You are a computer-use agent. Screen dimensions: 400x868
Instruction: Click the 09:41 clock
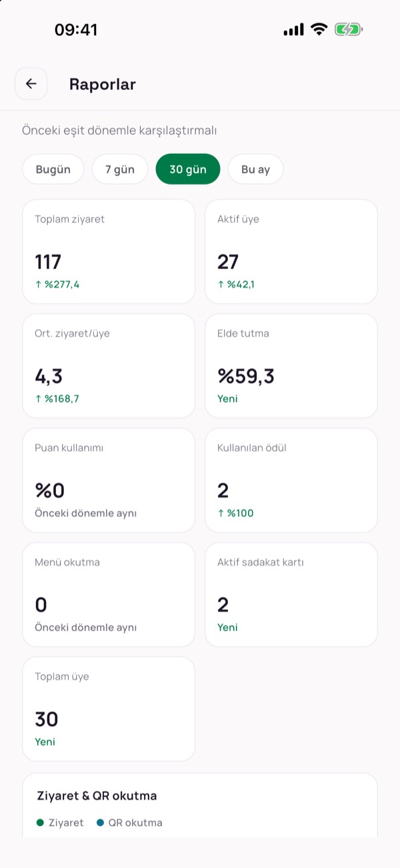coord(76,30)
